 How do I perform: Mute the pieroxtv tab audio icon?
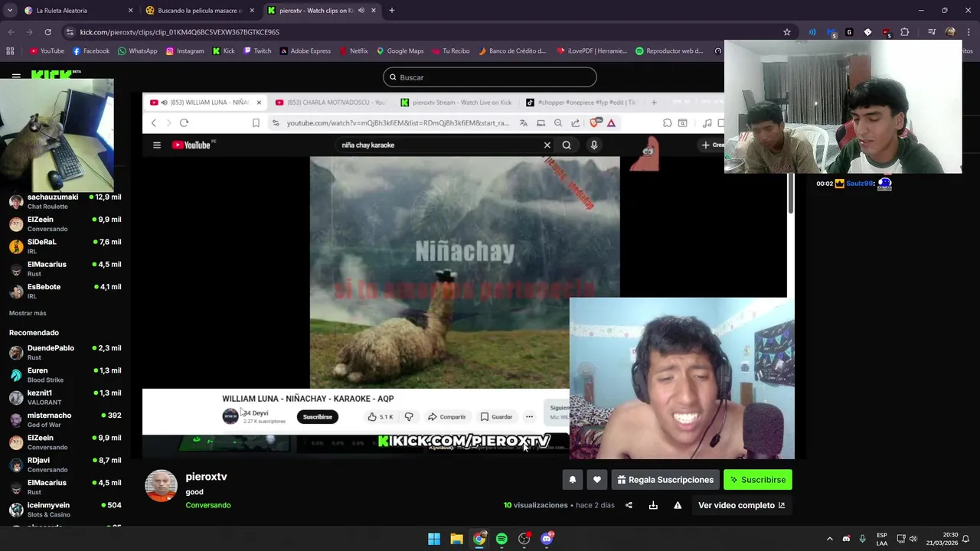[x=361, y=11]
